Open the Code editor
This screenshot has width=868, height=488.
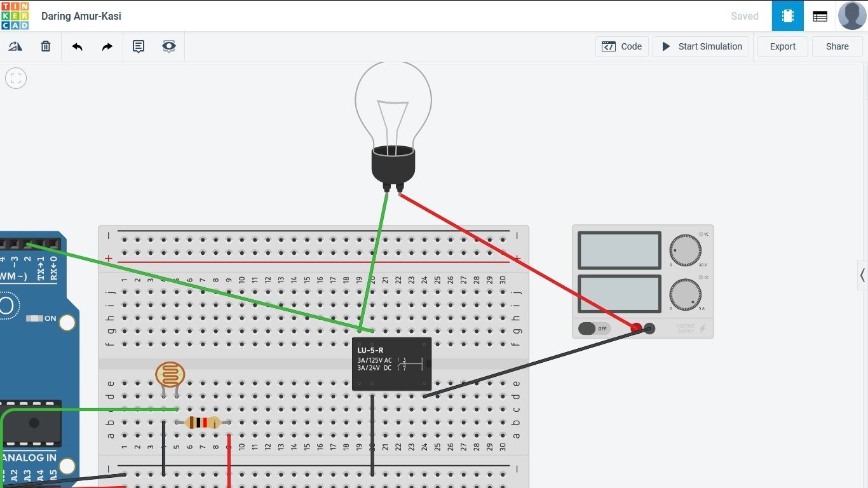point(622,46)
